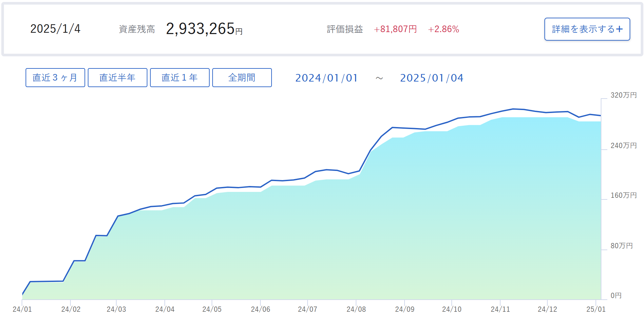Click the 24/12 x-axis label
This screenshot has height=317, width=644.
(547, 309)
